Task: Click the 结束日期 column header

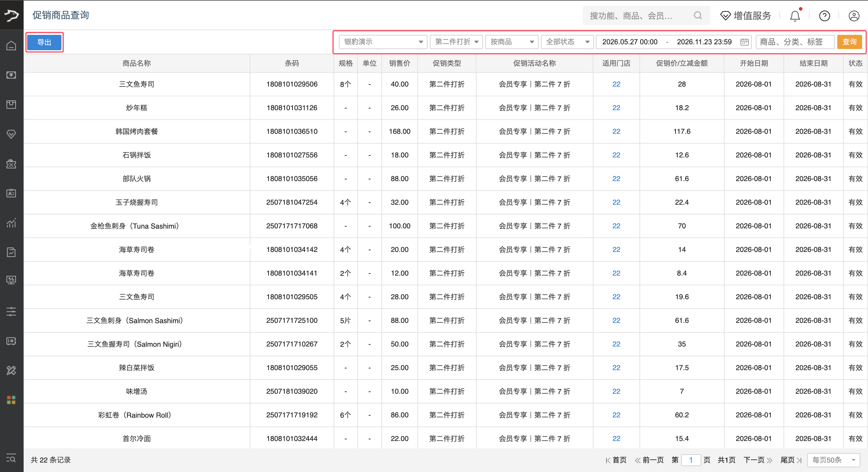Action: [x=813, y=64]
